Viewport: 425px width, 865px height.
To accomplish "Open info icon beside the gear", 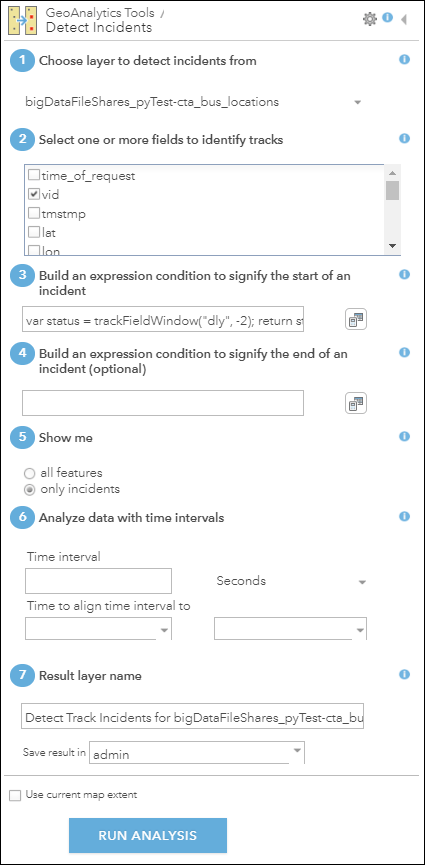I will 387,18.
